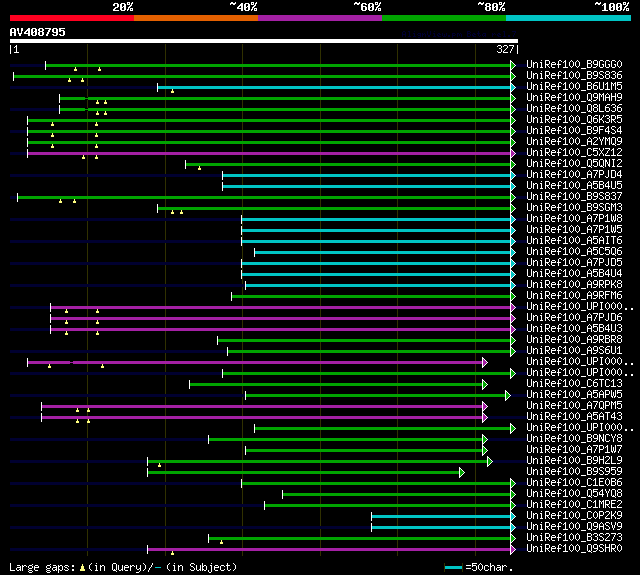Click the purple alignment bar for UniRef100_C5XZ12
Viewport: 640px width, 575px height.
(x=269, y=153)
